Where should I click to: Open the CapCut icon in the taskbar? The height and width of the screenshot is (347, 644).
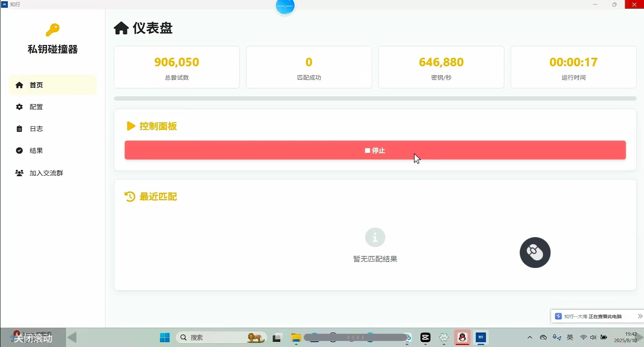tap(425, 337)
